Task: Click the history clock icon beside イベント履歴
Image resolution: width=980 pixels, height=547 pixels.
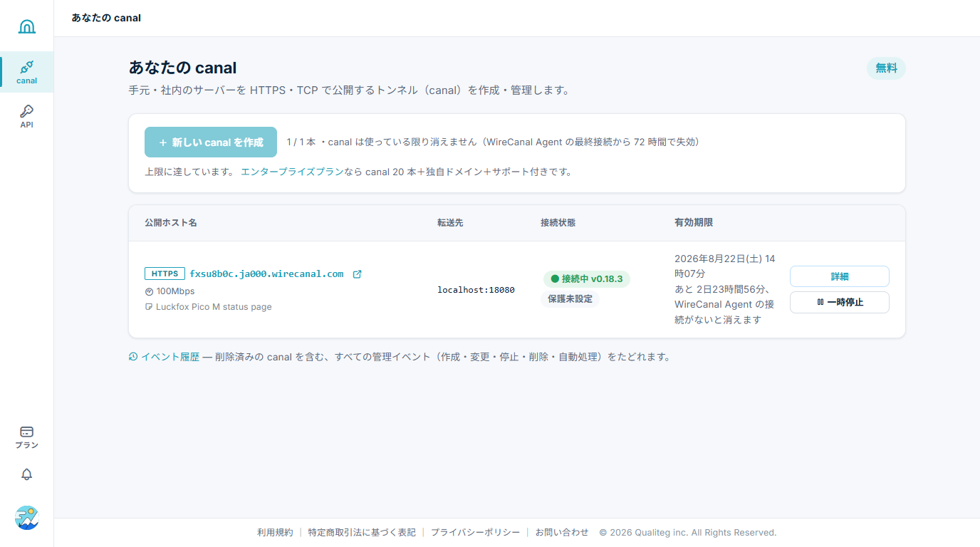Action: click(133, 357)
